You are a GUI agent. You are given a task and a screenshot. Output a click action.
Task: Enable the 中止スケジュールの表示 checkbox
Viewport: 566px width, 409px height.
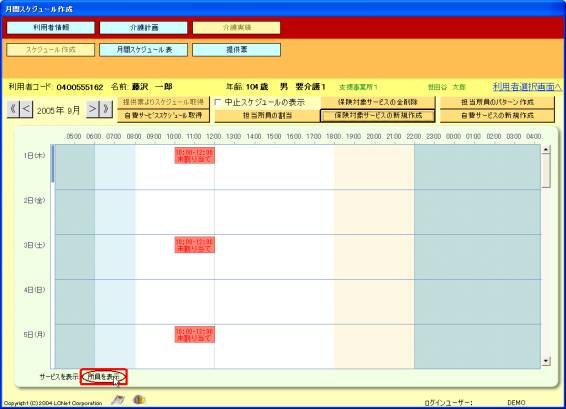click(x=218, y=103)
